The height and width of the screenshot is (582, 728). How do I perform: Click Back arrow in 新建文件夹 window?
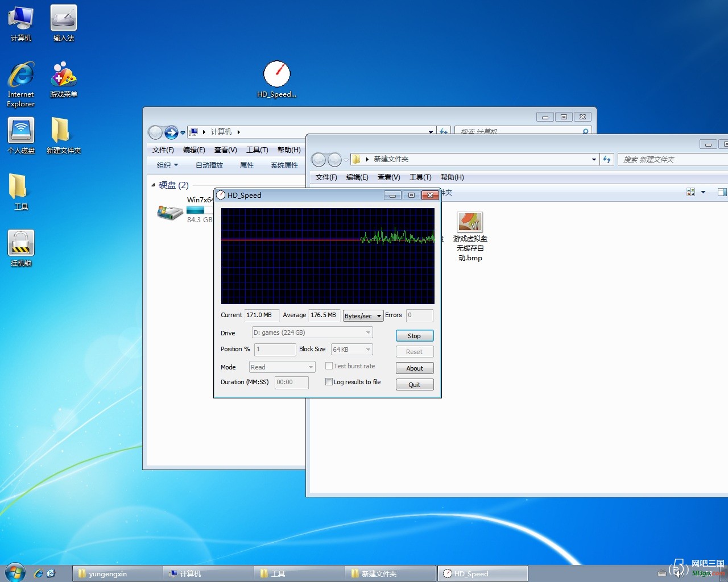(319, 160)
